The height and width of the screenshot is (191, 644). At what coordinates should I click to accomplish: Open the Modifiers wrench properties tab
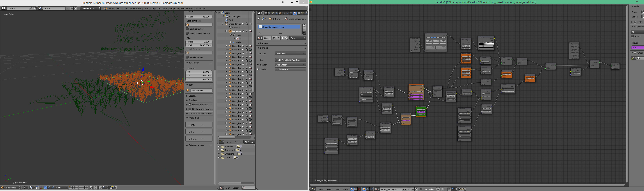(288, 13)
